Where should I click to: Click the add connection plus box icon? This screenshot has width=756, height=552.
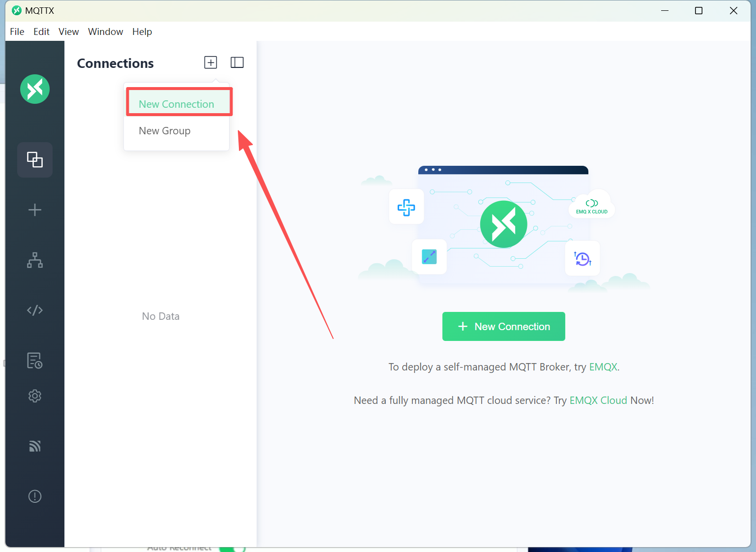211,62
